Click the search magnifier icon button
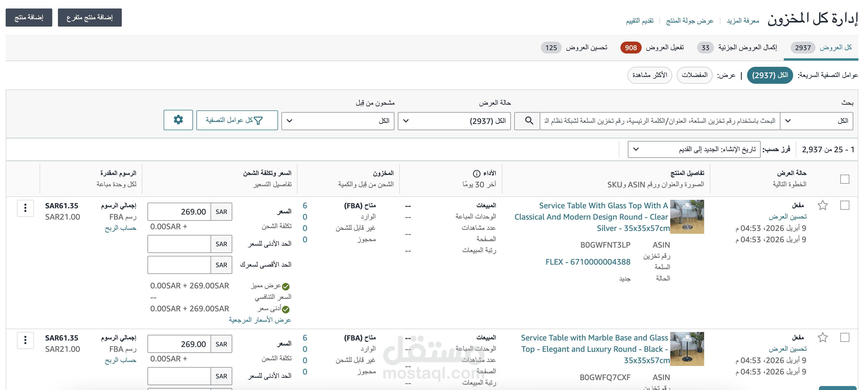Screen dimensions: 868x390 coord(529,121)
